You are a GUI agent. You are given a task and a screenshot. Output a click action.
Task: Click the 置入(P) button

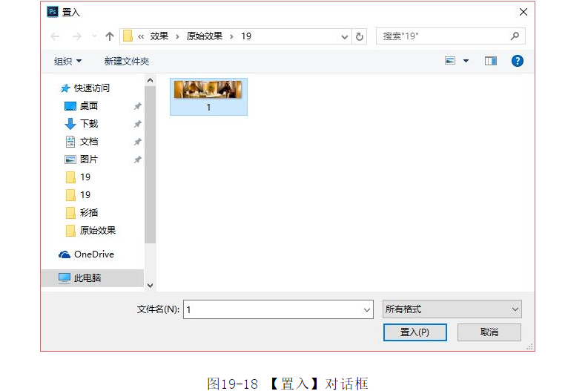[x=414, y=332]
